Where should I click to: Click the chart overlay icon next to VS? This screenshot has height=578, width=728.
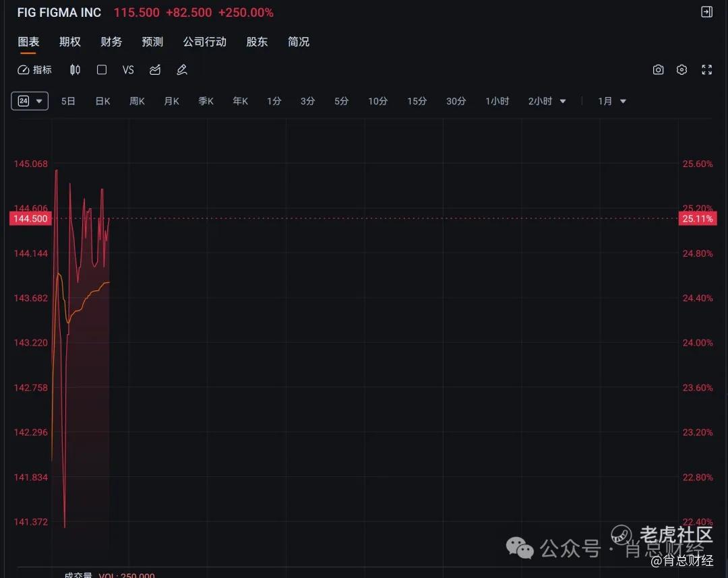click(155, 69)
